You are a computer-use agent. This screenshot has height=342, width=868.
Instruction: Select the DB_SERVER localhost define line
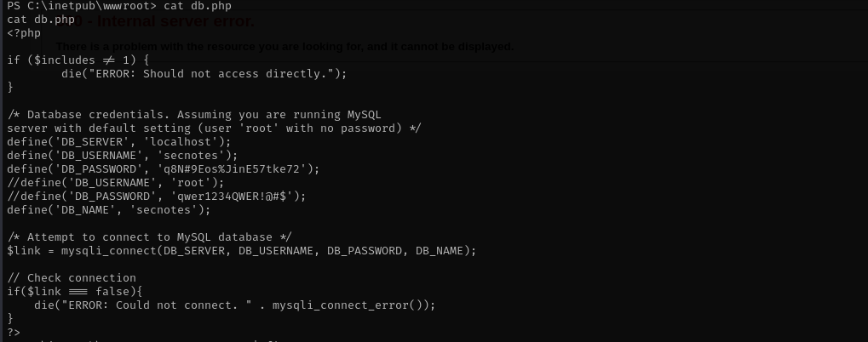(119, 142)
